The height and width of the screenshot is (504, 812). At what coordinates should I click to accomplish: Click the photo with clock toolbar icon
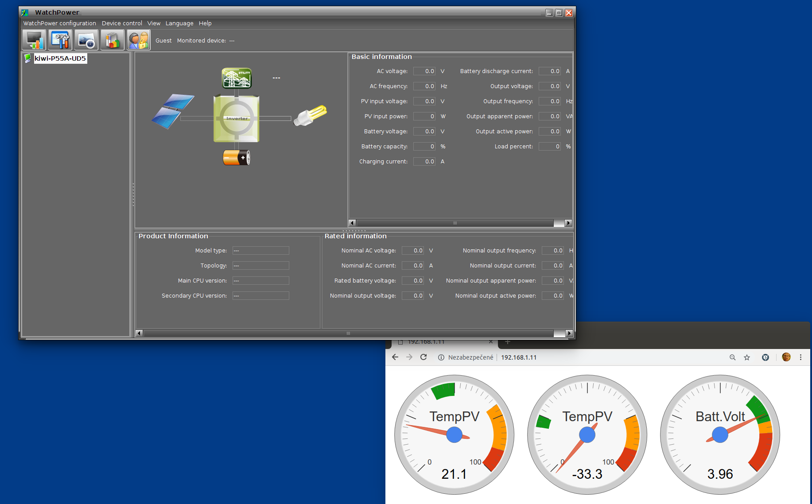click(86, 40)
